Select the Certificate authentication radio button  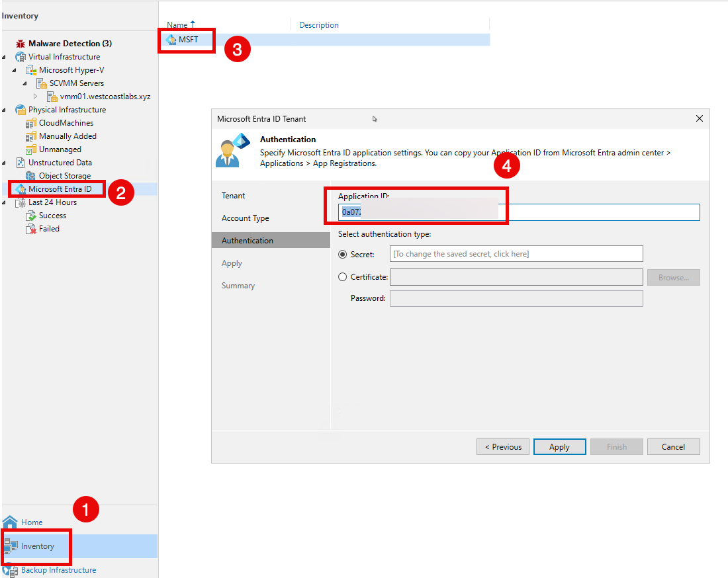(342, 277)
